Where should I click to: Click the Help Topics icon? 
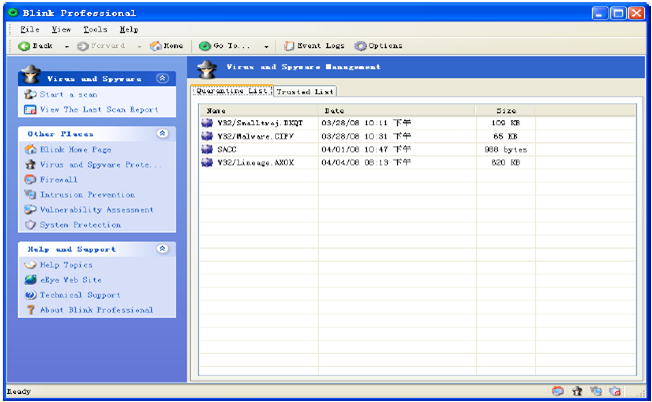point(30,264)
